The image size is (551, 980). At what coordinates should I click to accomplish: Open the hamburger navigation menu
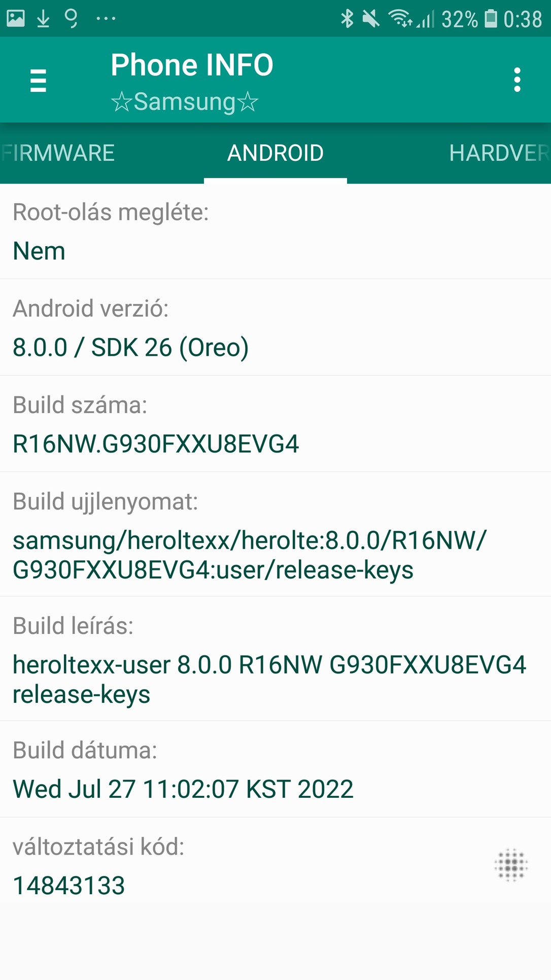[39, 80]
